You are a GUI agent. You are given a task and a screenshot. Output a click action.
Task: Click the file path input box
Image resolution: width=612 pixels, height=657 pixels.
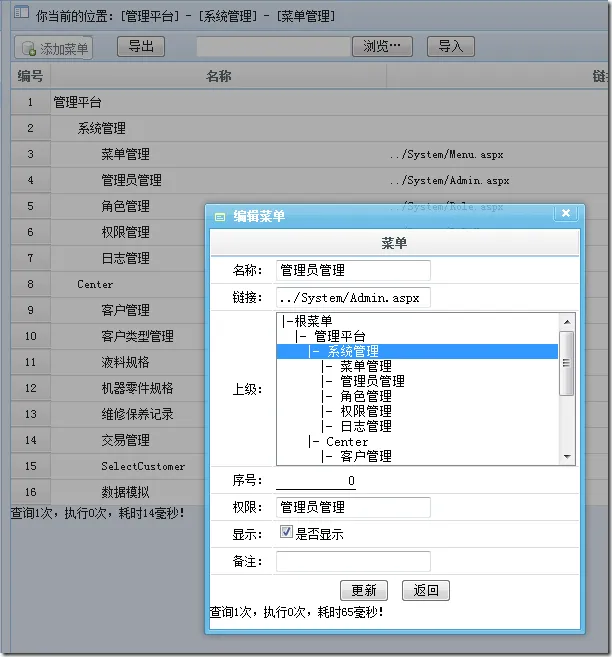point(274,46)
